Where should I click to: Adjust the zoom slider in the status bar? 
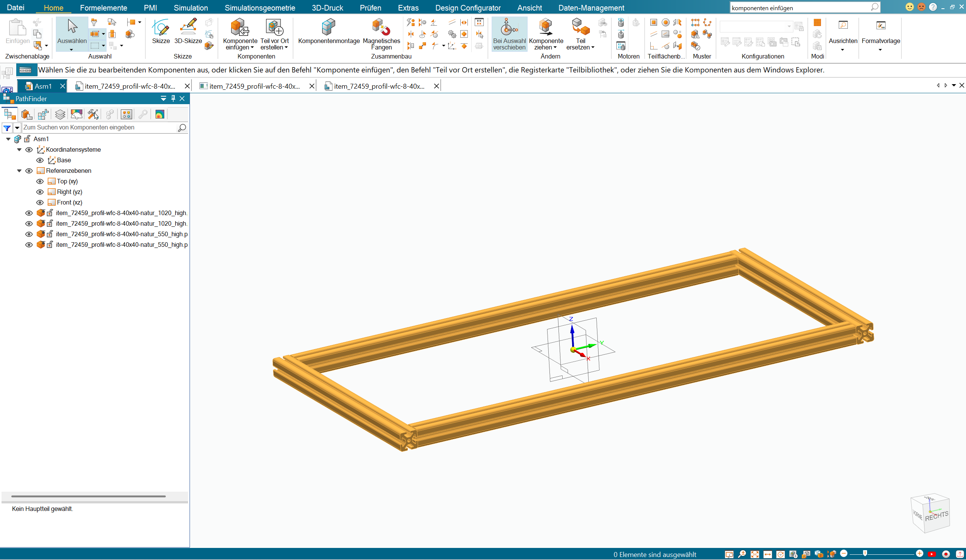[x=865, y=553]
